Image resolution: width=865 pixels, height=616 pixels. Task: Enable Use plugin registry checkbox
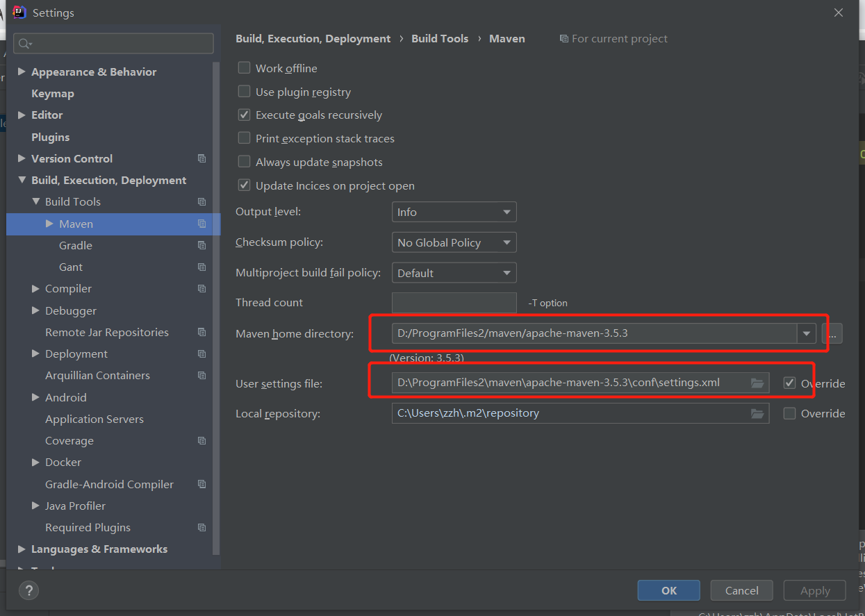coord(244,92)
